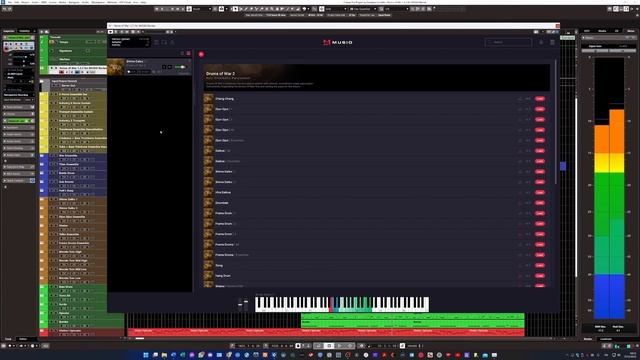Switch to the Editor tab in lower-left corner
This screenshot has height=360, width=640.
[23, 339]
